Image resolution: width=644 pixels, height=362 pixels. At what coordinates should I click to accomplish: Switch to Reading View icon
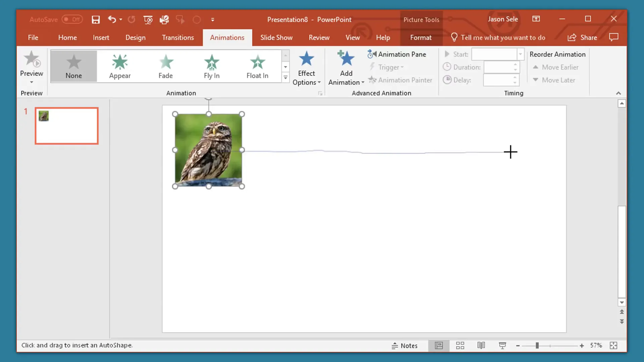click(481, 346)
